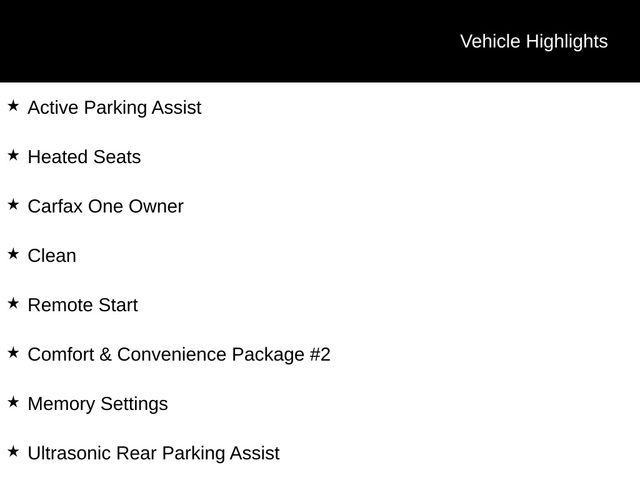Image resolution: width=640 pixels, height=480 pixels.
Task: Select Comfort & Convenience Package #2 text
Action: (x=178, y=354)
